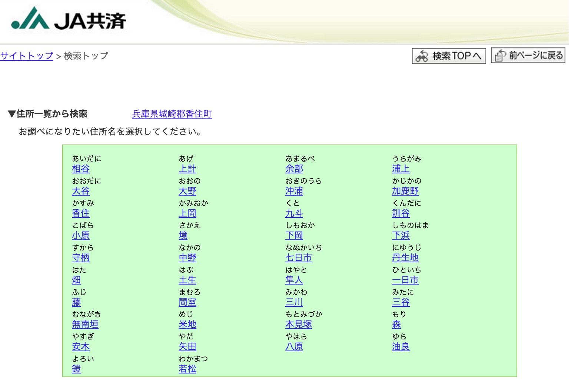Image resolution: width=578 pixels, height=392 pixels.
Task: Select the 矢田 address link
Action: [187, 347]
